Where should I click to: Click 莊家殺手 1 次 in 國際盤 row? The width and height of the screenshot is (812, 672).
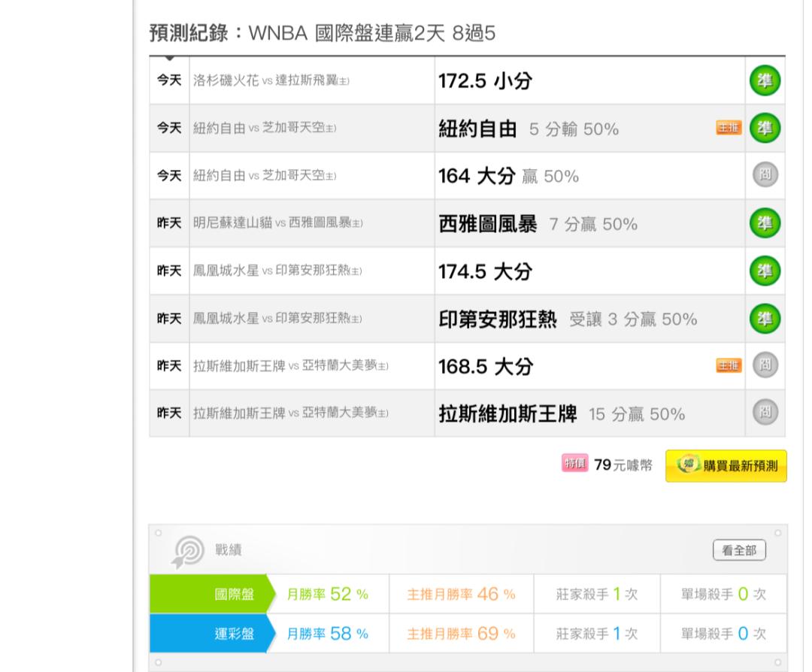point(596,594)
